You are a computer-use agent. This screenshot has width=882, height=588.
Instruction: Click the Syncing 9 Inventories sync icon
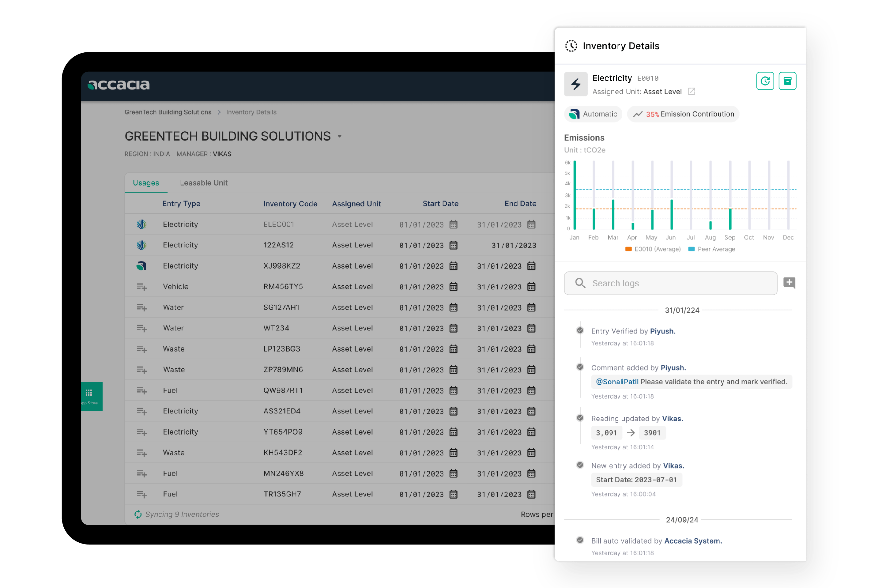[138, 514]
